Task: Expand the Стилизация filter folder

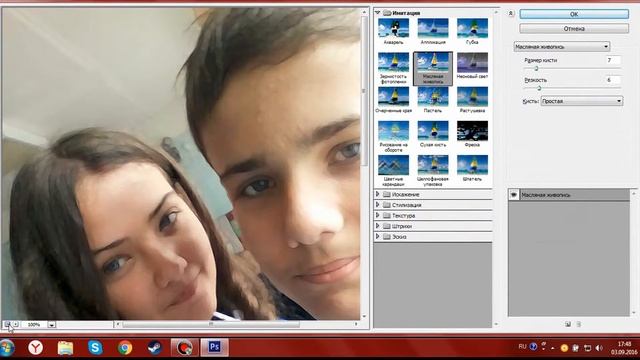Action: 378,205
